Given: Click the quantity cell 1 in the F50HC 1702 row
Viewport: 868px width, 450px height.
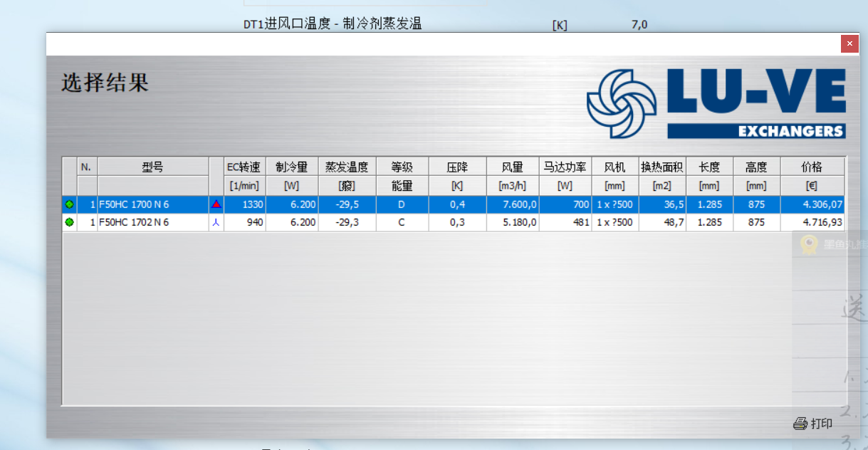Looking at the screenshot, I should [86, 222].
